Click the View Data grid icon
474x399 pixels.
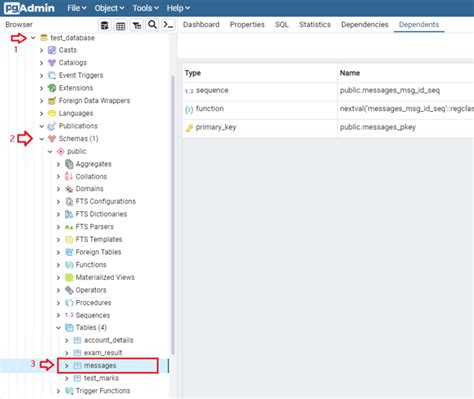[121, 25]
